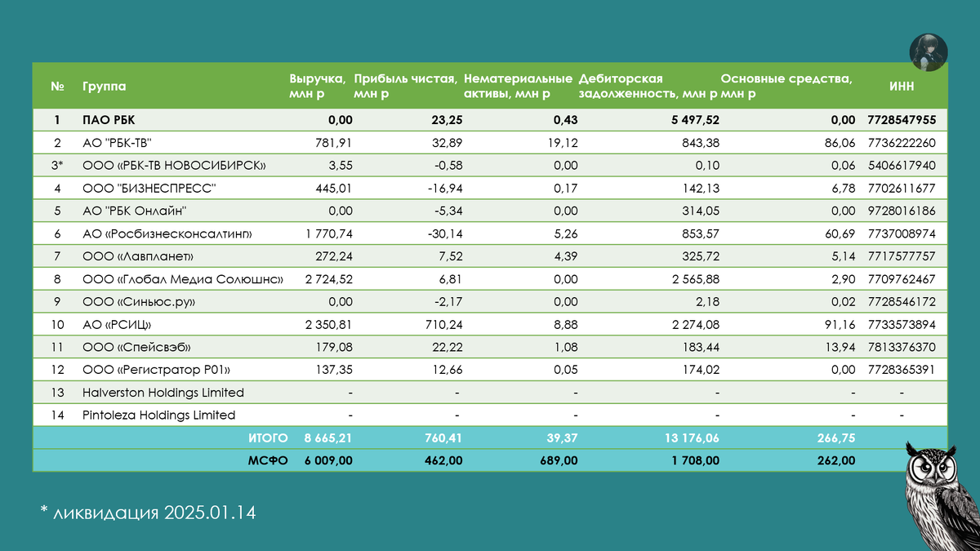Select the ООО «РБК-ТВ НОВОСИБИРСК» cell
This screenshot has width=980, height=551.
(175, 166)
